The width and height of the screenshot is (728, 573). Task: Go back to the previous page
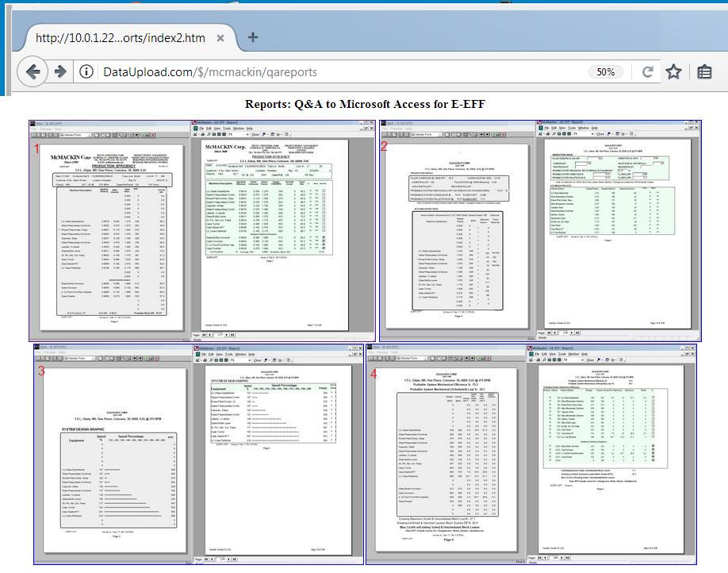pos(33,72)
